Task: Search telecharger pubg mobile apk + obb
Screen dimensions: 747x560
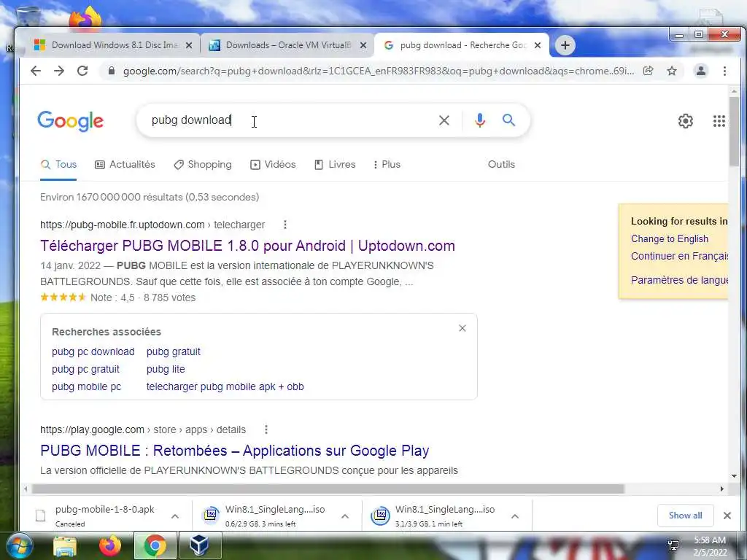Action: coord(225,386)
